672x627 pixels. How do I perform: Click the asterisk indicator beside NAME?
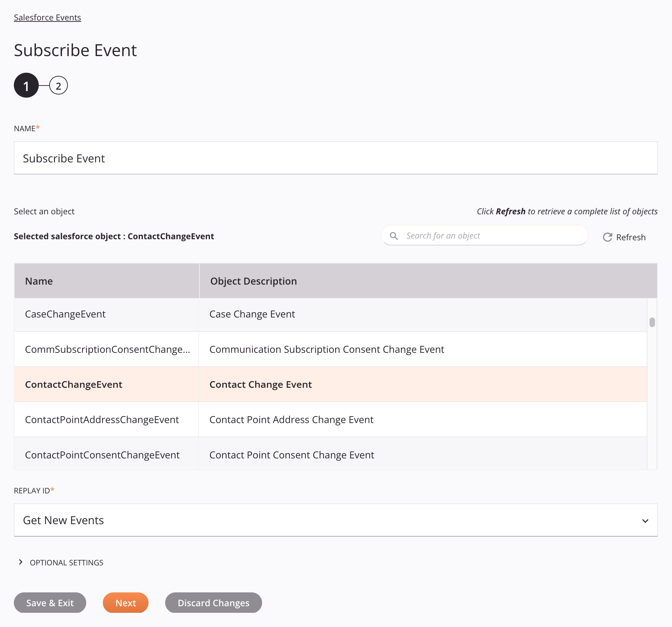(x=37, y=127)
